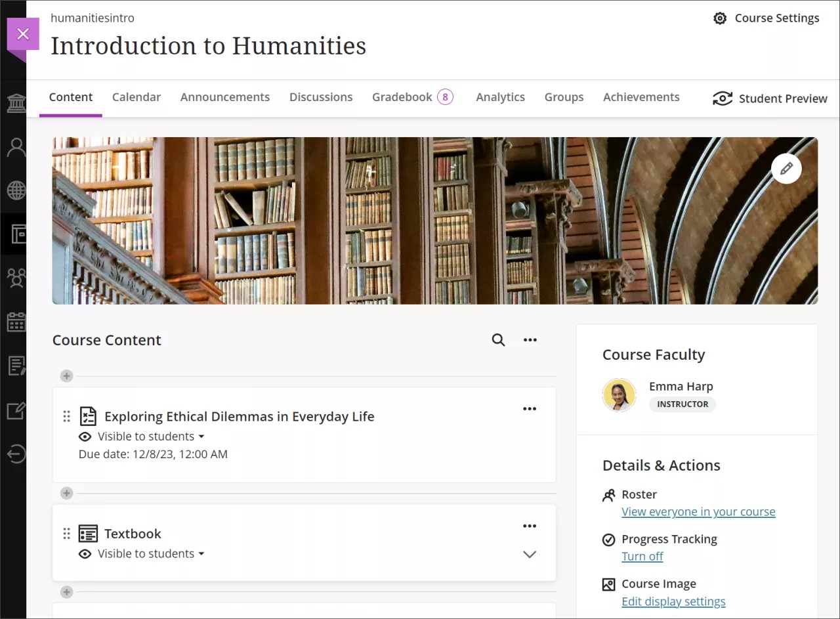Open your Profile from the sidebar
This screenshot has height=619, width=840.
16,147
